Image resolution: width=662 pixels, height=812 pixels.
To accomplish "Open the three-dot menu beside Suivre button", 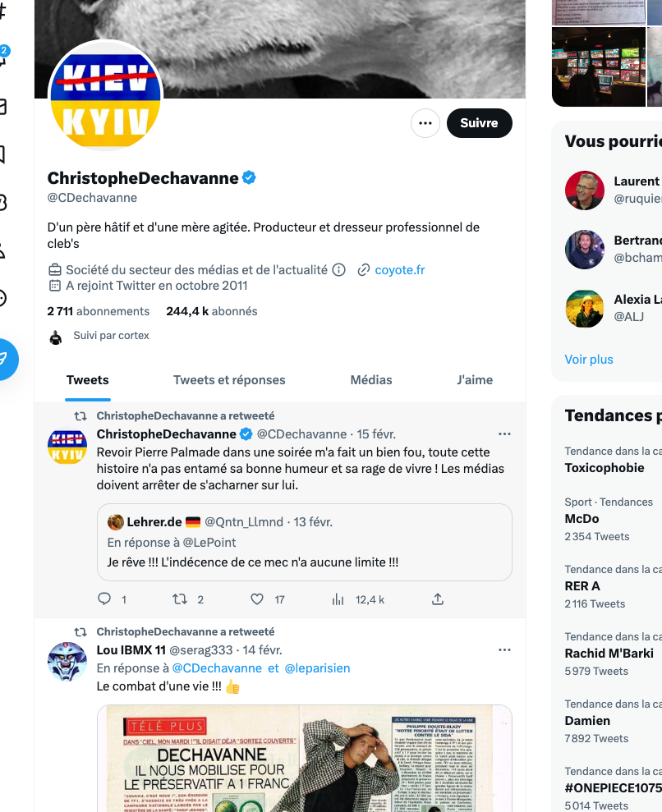I will coord(425,123).
